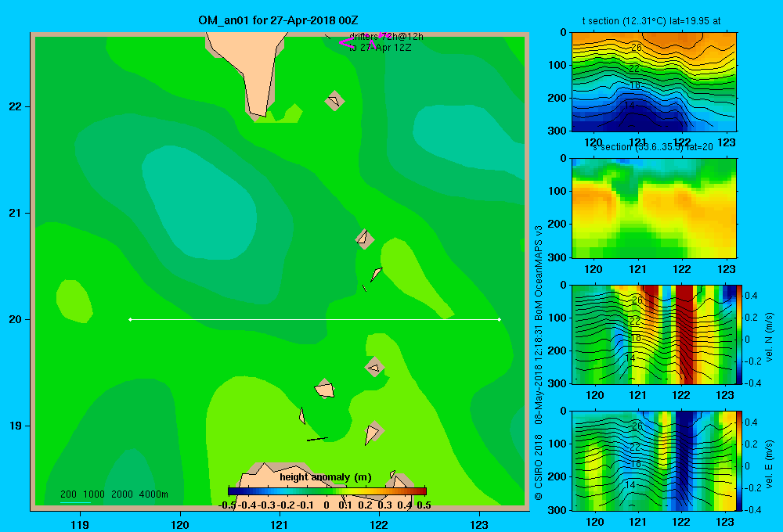Click the west endpoint of the section line

(130, 319)
